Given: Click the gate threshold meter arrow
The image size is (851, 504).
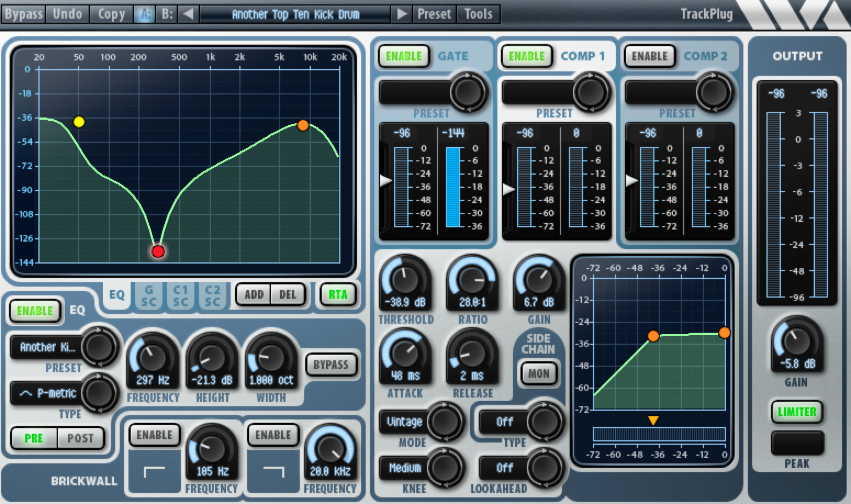Looking at the screenshot, I should [385, 180].
